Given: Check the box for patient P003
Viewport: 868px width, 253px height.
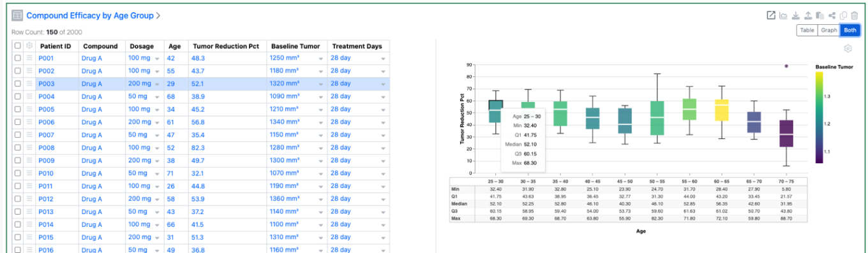Looking at the screenshot, I should tap(18, 83).
